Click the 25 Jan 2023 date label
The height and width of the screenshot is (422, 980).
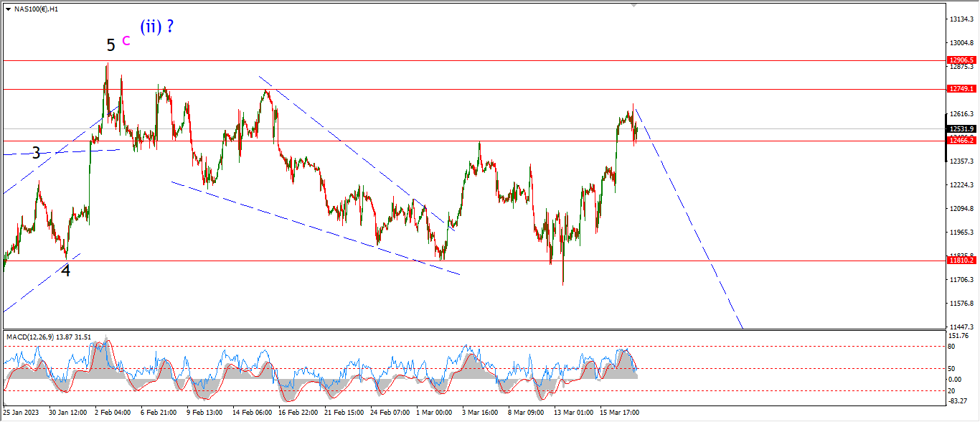click(23, 413)
